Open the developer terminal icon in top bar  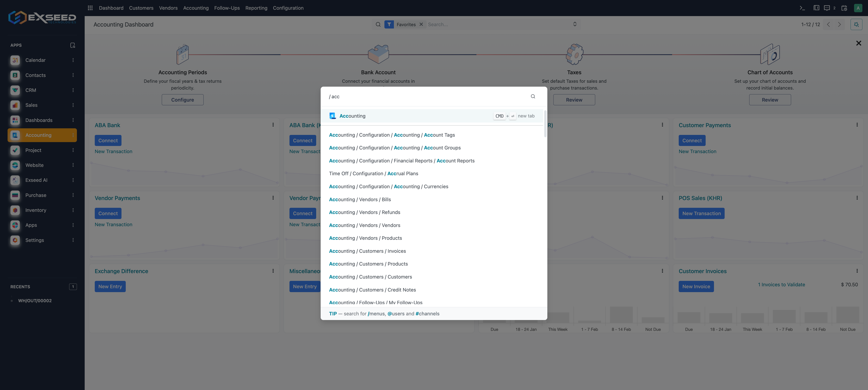(x=802, y=7)
